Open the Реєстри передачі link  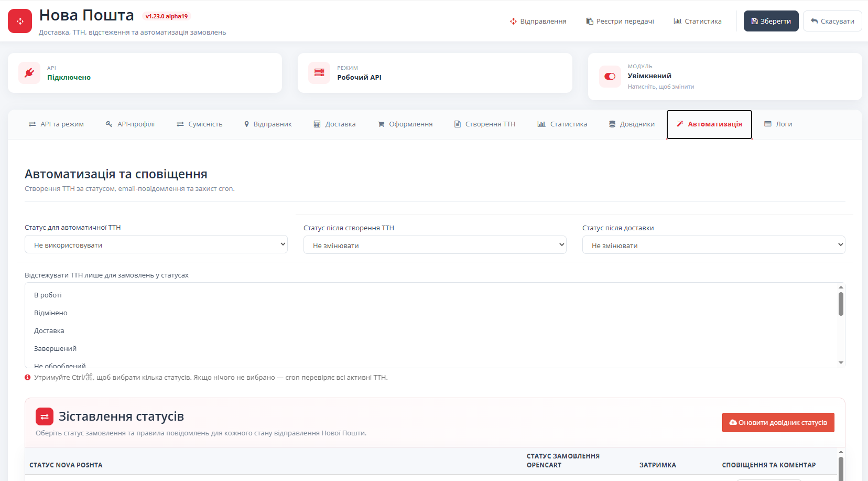(620, 22)
